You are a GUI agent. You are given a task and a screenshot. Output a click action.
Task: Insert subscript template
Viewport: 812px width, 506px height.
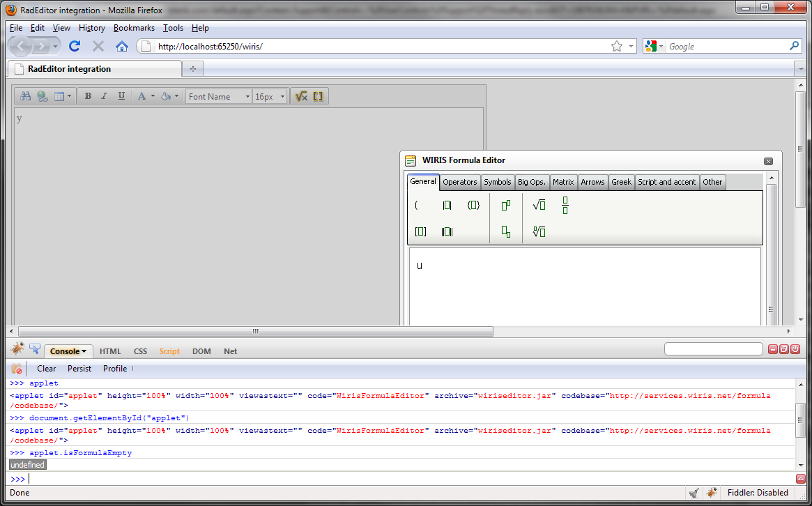506,231
